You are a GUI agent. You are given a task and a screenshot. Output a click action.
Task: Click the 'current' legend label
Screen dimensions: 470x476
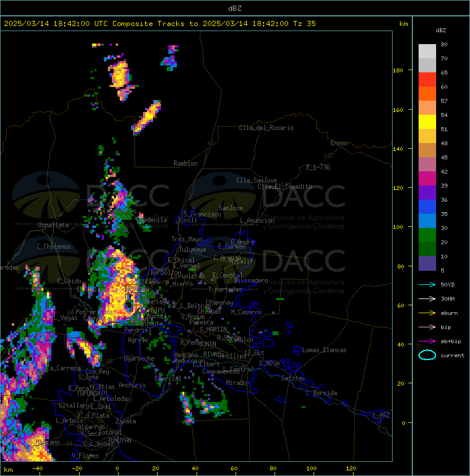(x=452, y=356)
